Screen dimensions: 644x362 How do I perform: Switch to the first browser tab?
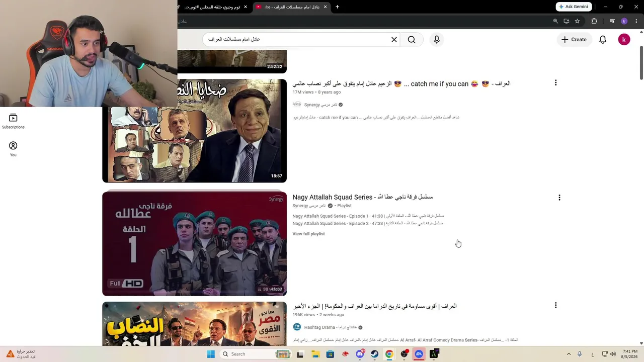(x=214, y=7)
